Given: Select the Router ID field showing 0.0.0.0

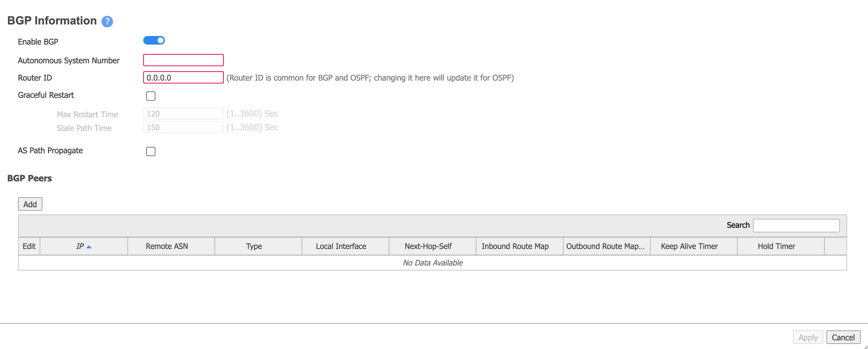Looking at the screenshot, I should point(183,77).
